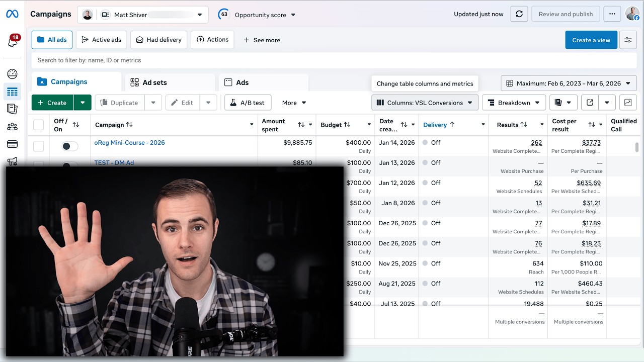Viewport: 644px width, 362px height.
Task: Open oReg Mini-Course - 2026 campaign link
Action: click(129, 143)
